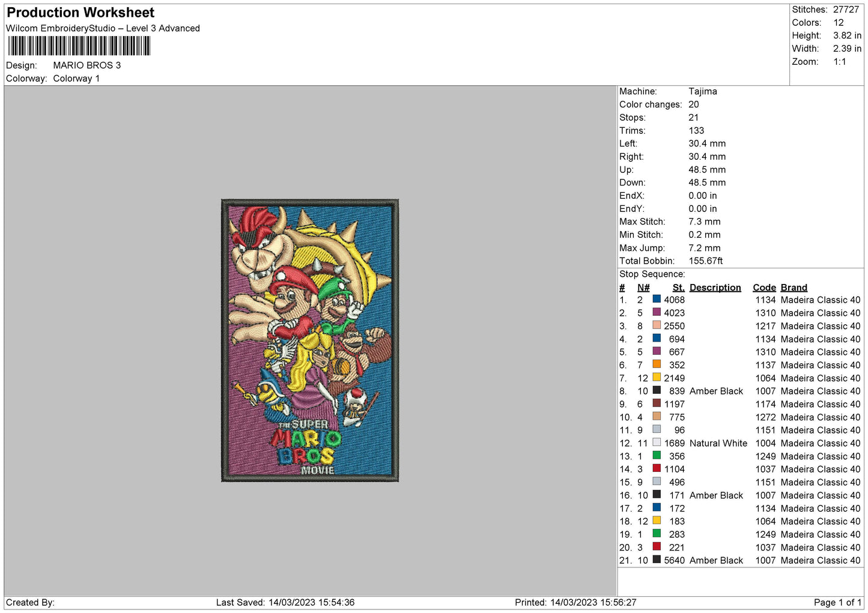Select the blue swatch in stop 1
This screenshot has width=868, height=613.
[657, 299]
